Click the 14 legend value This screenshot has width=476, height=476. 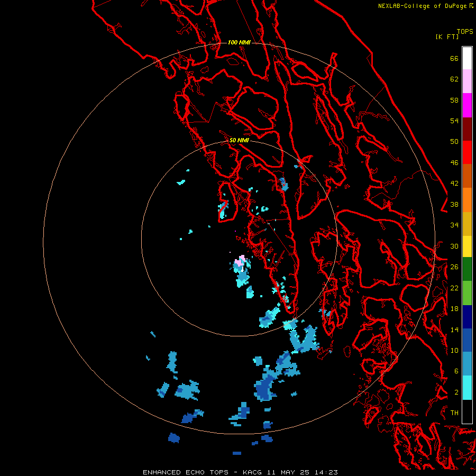[454, 329]
